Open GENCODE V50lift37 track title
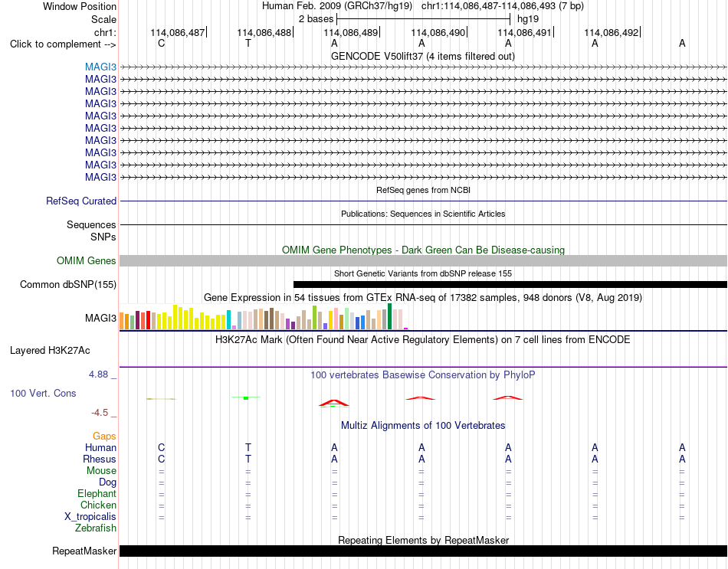The height and width of the screenshot is (569, 728). pos(422,56)
